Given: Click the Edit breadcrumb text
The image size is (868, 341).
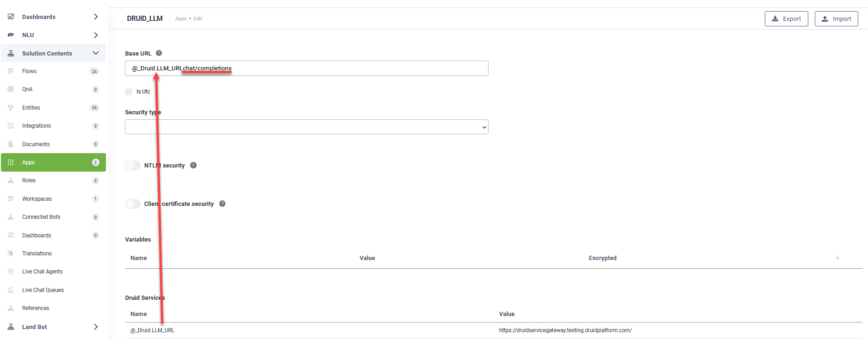Looking at the screenshot, I should tap(198, 19).
